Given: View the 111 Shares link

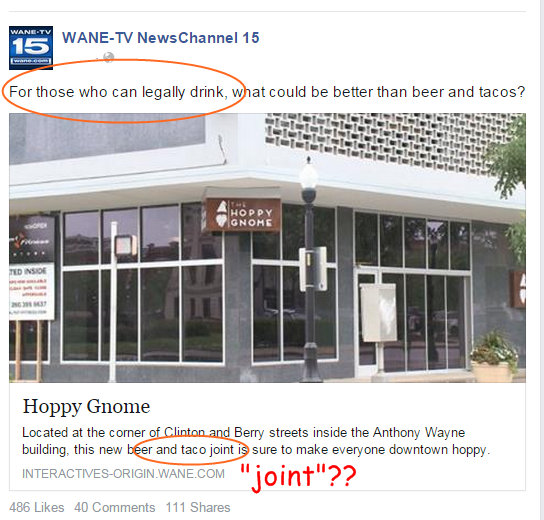Looking at the screenshot, I should click(198, 507).
